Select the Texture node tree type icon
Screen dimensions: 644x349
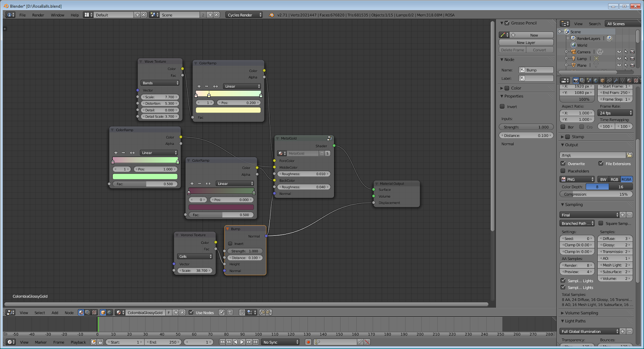(94, 312)
